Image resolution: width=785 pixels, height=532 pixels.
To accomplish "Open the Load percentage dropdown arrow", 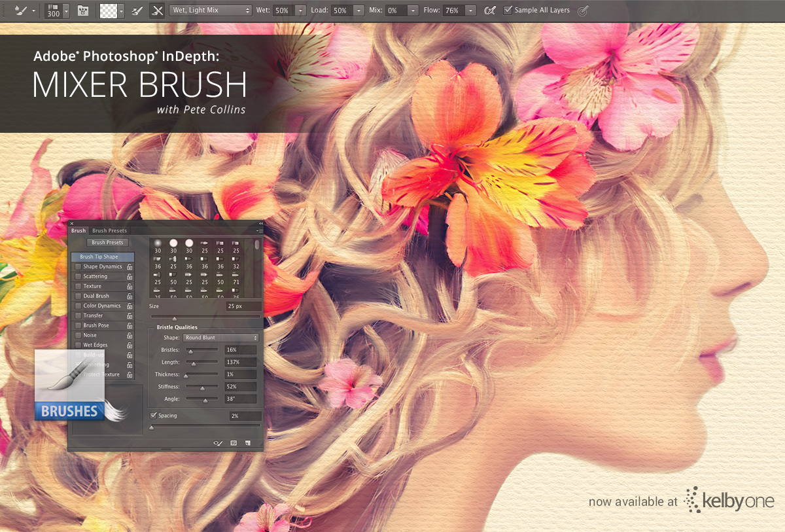I will pos(358,10).
